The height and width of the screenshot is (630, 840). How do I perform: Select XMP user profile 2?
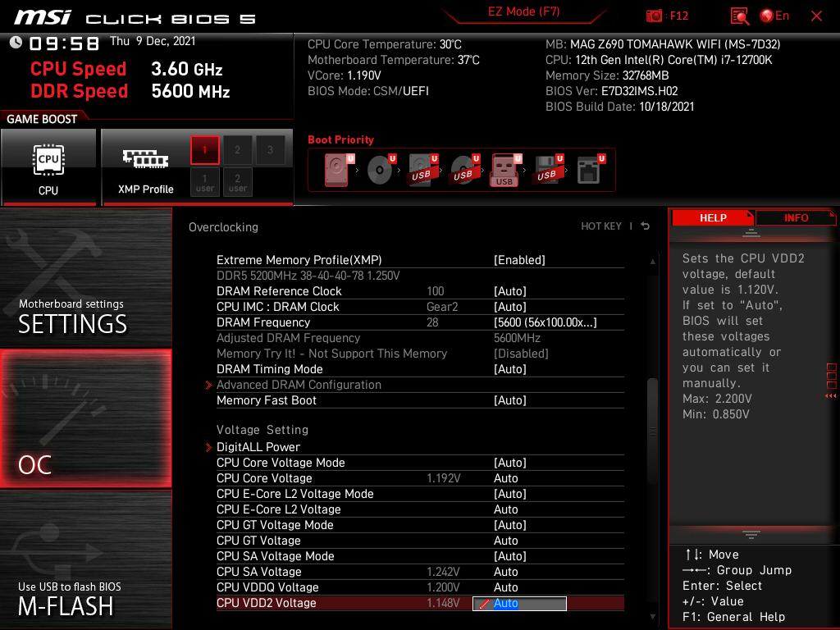pyautogui.click(x=237, y=182)
